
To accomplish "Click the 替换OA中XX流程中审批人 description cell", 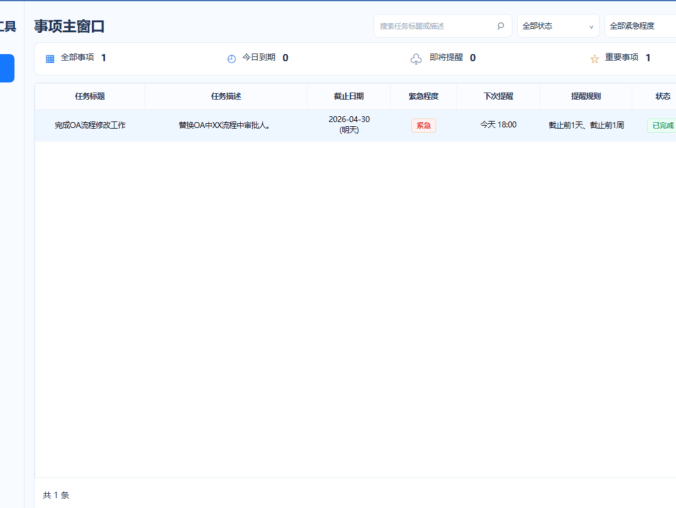I will pyautogui.click(x=224, y=125).
